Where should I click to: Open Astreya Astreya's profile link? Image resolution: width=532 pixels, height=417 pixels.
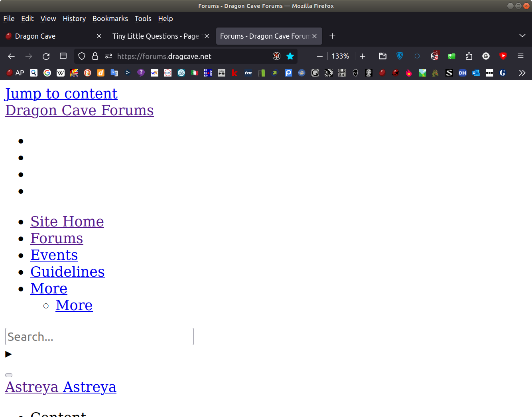tap(61, 387)
